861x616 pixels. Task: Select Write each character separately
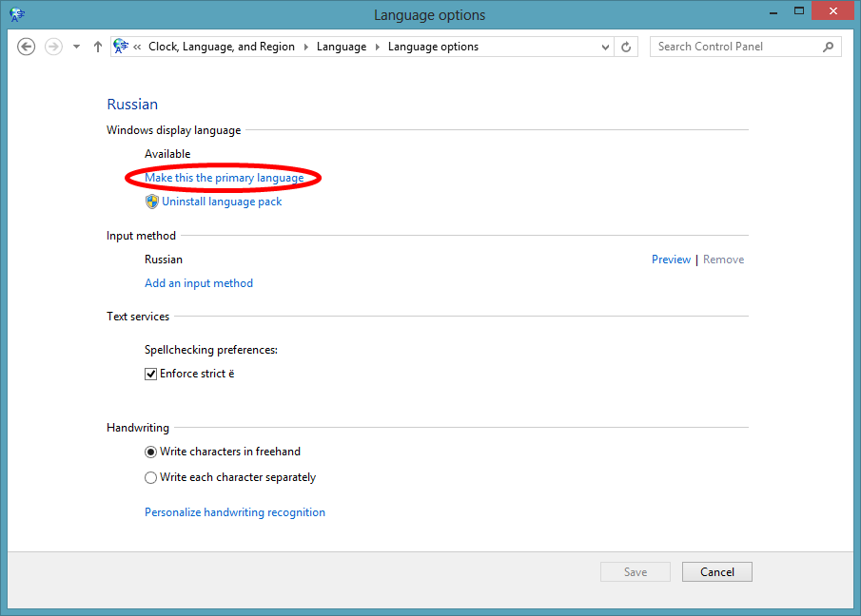click(150, 477)
